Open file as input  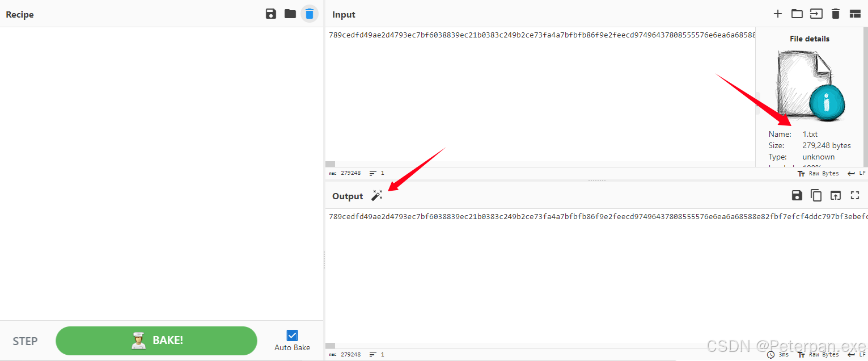click(816, 14)
